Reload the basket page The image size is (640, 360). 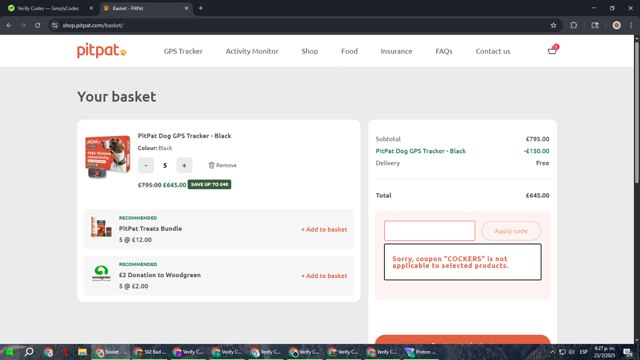pyautogui.click(x=37, y=25)
